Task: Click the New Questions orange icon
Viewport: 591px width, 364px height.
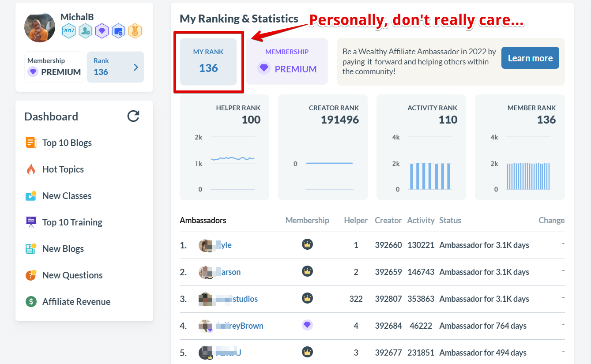Action: 31,275
